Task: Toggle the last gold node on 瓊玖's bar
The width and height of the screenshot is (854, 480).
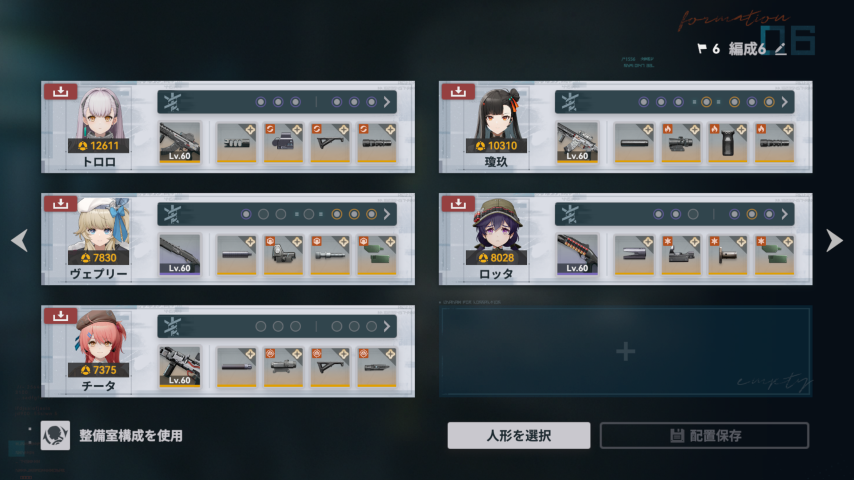Action: tap(769, 102)
